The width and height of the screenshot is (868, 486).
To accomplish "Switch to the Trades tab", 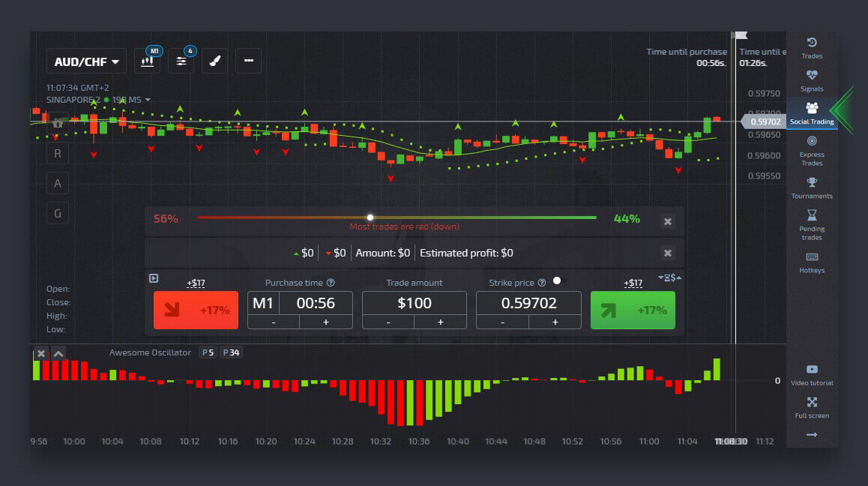I will tap(812, 47).
